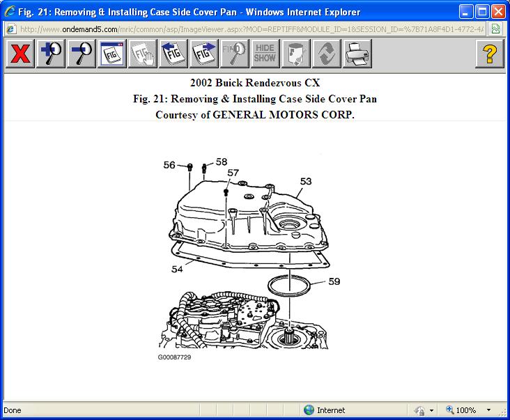Minimize the Internet Explorer window
The width and height of the screenshot is (510, 420).
[x=466, y=12]
